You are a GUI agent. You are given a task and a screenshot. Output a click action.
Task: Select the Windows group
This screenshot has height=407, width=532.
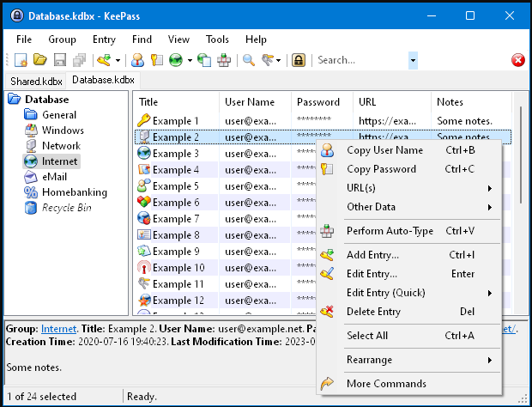point(63,131)
